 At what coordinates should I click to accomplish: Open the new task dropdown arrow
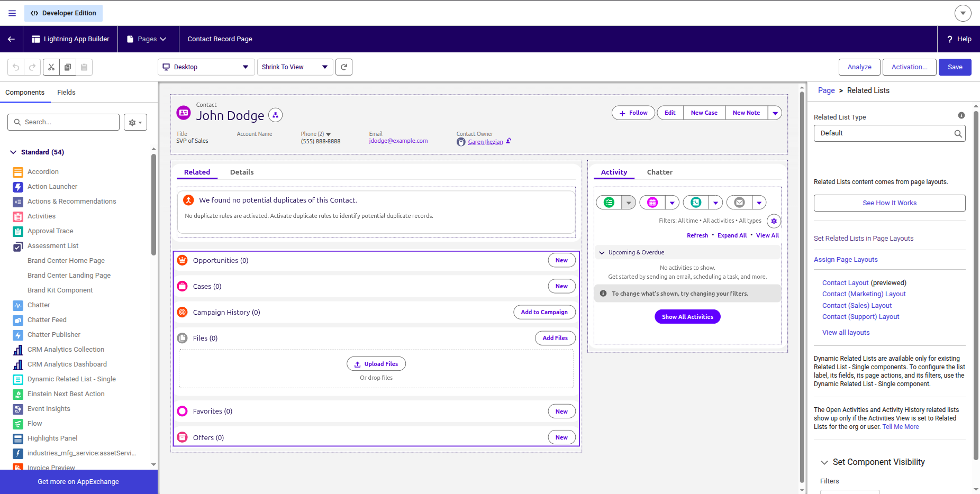tap(629, 203)
